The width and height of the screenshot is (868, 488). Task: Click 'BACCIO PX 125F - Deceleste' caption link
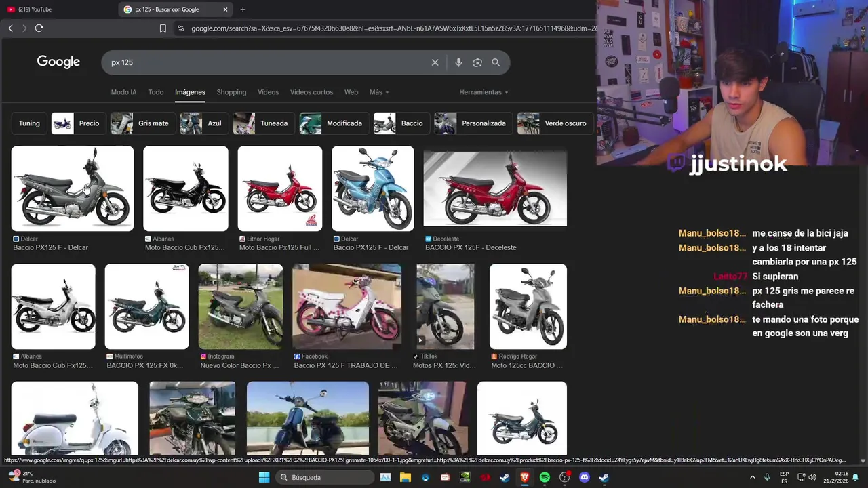(x=471, y=247)
